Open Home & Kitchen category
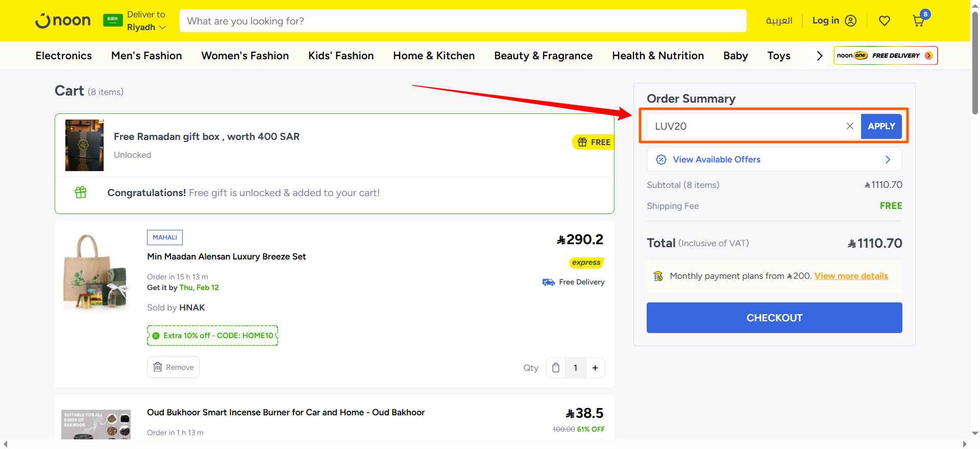This screenshot has width=980, height=449. pyautogui.click(x=434, y=56)
